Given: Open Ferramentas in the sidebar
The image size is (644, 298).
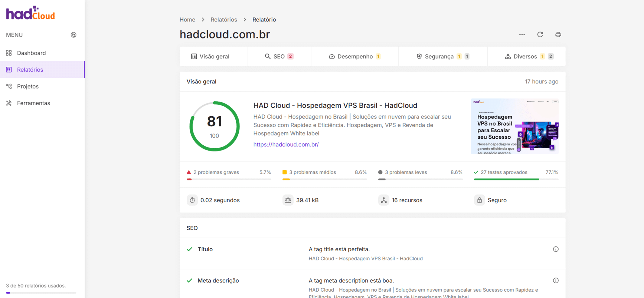Looking at the screenshot, I should tap(42, 103).
